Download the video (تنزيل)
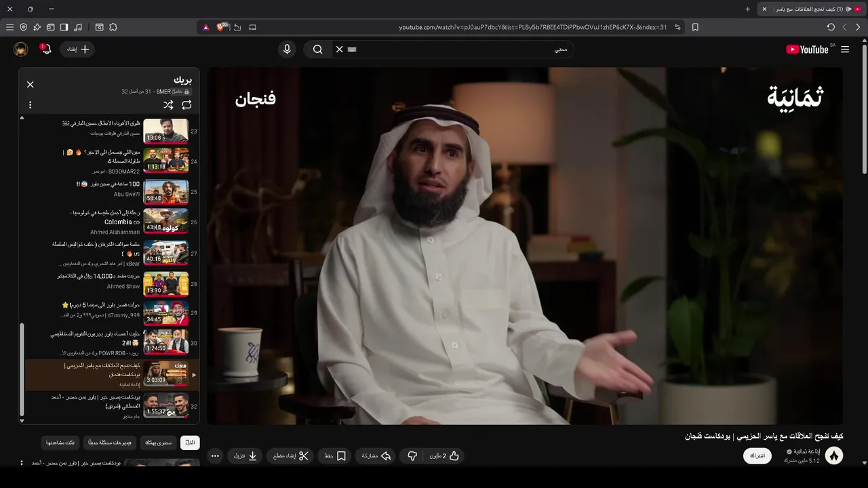The width and height of the screenshot is (868, 488). click(x=245, y=456)
